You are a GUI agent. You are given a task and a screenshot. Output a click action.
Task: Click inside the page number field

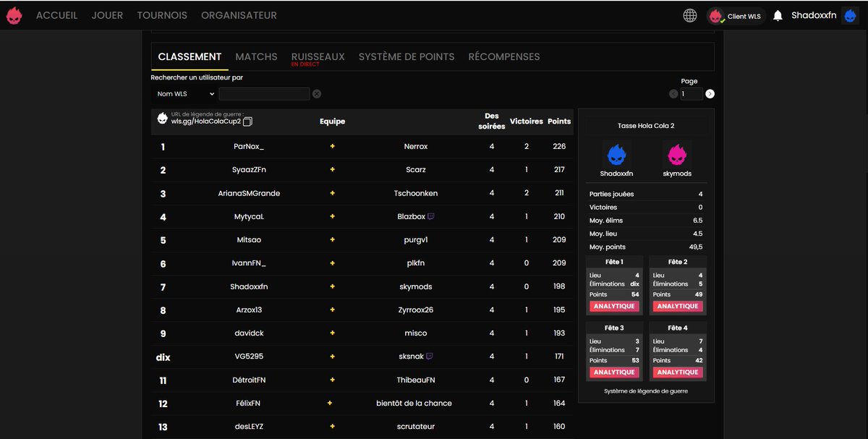click(x=692, y=93)
